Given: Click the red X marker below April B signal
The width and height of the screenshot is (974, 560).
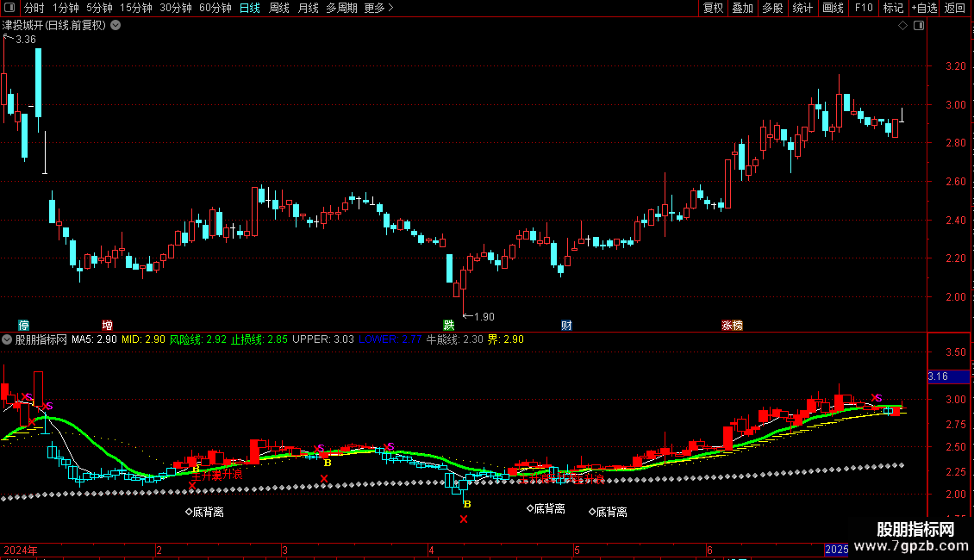Looking at the screenshot, I should click(x=464, y=519).
